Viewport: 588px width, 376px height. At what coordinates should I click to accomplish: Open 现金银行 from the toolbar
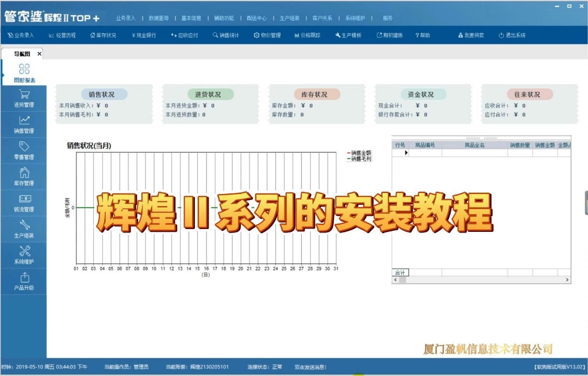(x=144, y=35)
